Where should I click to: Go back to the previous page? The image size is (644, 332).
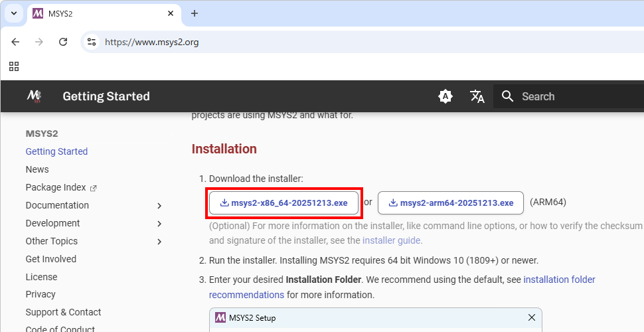click(15, 42)
